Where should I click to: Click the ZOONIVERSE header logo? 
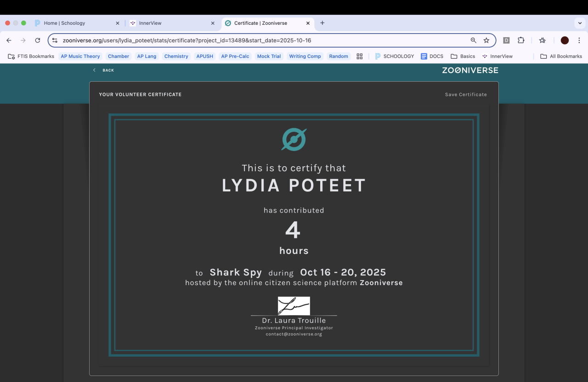[470, 70]
